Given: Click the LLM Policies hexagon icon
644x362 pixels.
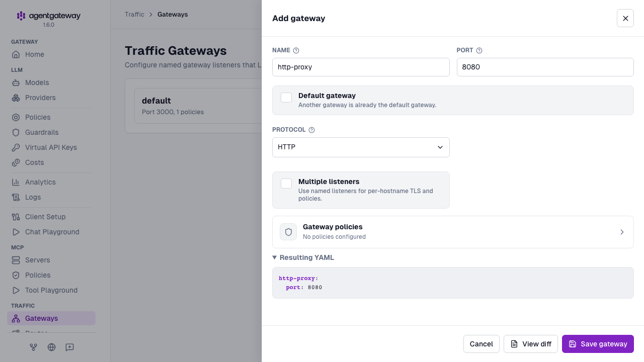Looking at the screenshot, I should click(x=16, y=117).
